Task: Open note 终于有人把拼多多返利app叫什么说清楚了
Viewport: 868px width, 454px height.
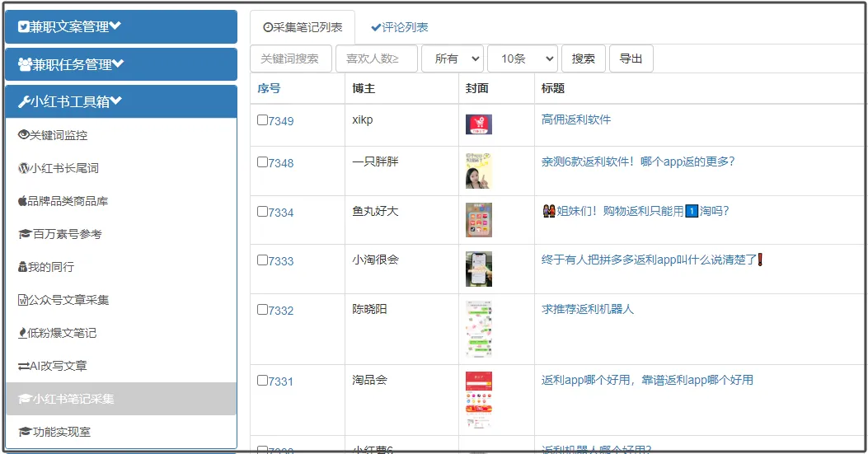Action: (x=653, y=260)
